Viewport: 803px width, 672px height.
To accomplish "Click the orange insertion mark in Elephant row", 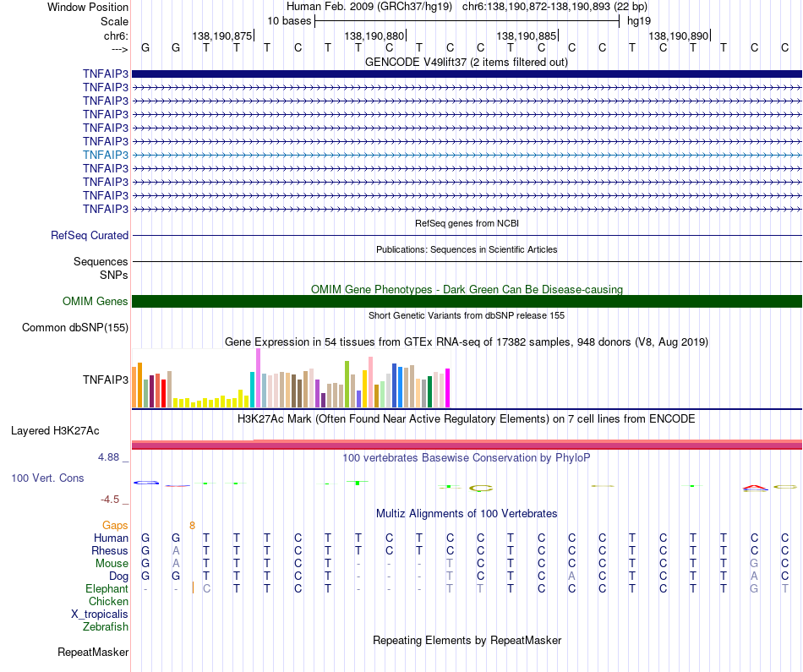I will (x=193, y=588).
